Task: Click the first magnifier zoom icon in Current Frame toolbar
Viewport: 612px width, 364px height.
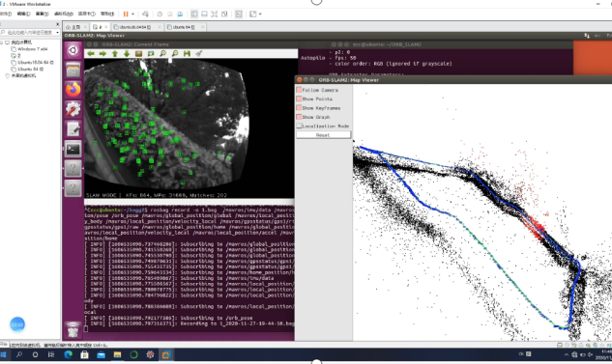Action: tap(162, 53)
